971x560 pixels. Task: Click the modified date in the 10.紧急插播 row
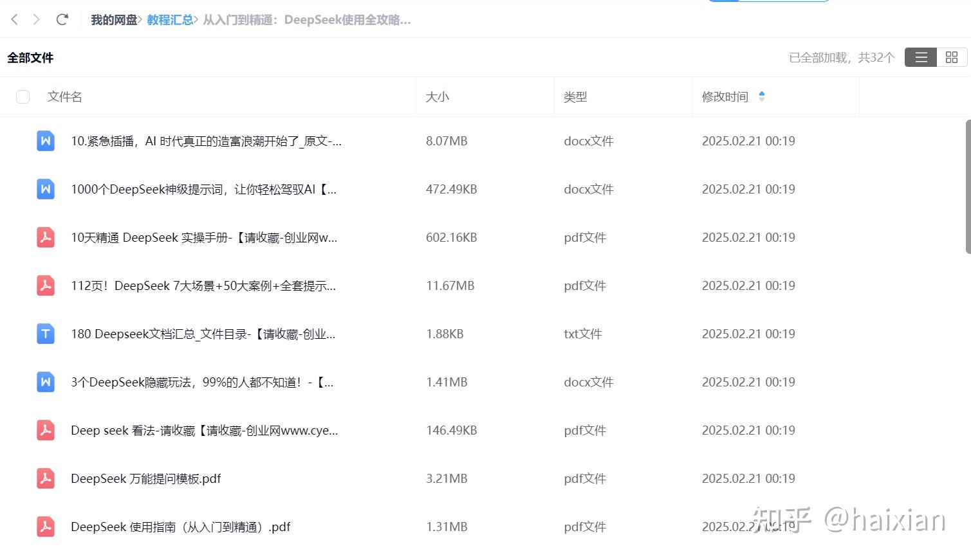click(748, 141)
